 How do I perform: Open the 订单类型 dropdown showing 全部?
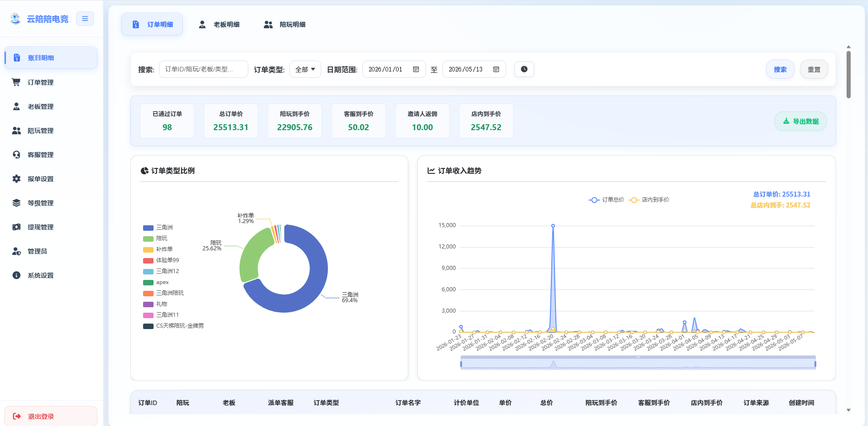(x=305, y=69)
